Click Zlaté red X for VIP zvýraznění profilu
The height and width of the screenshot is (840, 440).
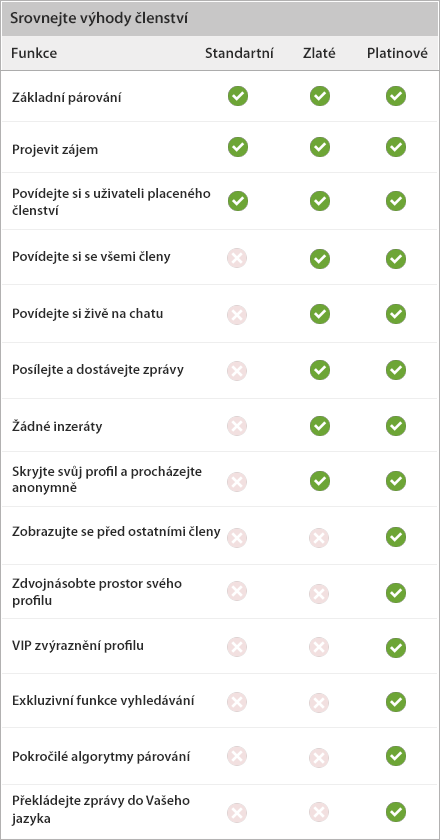click(x=319, y=647)
